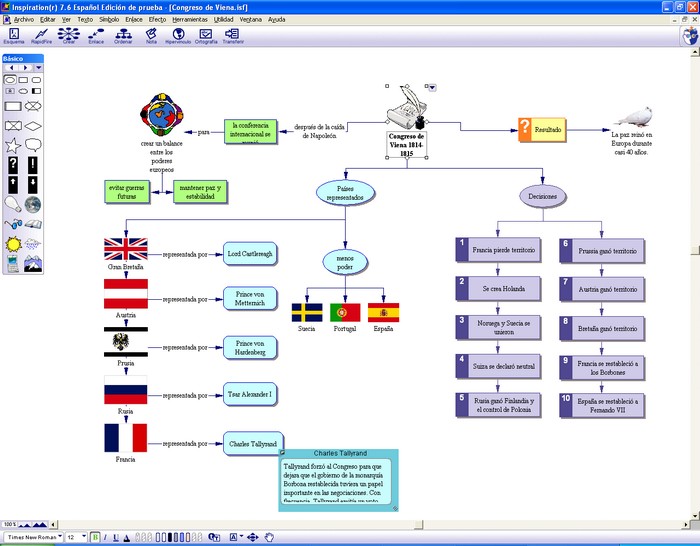Click the Transferir toolbar icon
The width and height of the screenshot is (700, 546).
point(232,35)
